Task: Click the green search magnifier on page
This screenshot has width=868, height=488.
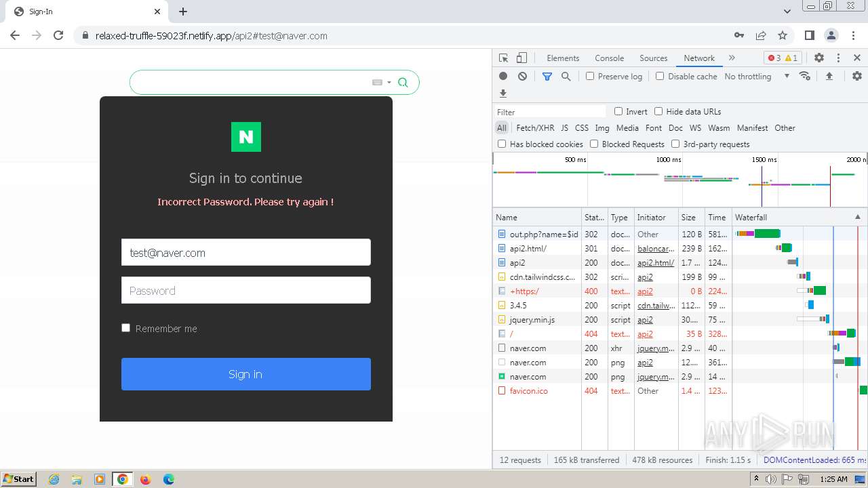Action: [403, 83]
